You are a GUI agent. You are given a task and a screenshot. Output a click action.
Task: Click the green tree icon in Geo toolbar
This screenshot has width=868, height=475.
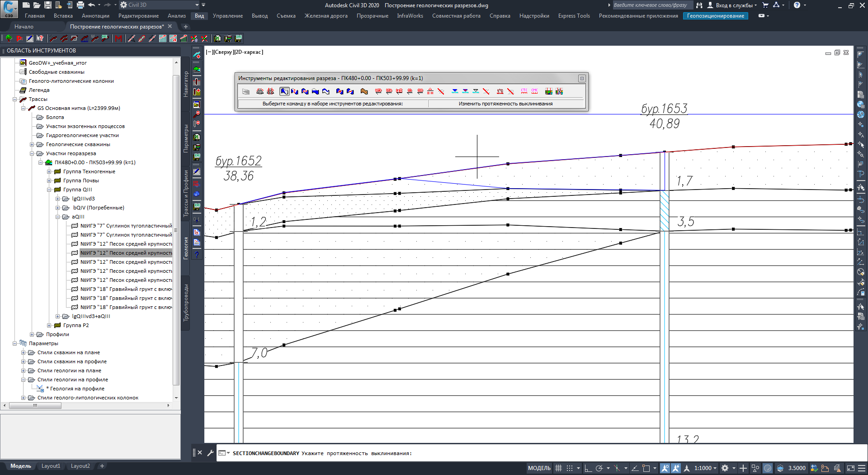[9, 38]
